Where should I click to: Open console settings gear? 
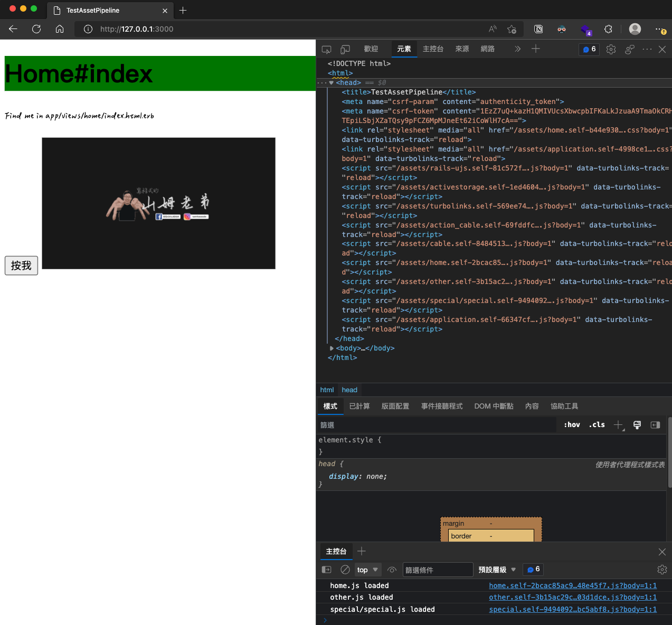click(x=662, y=570)
